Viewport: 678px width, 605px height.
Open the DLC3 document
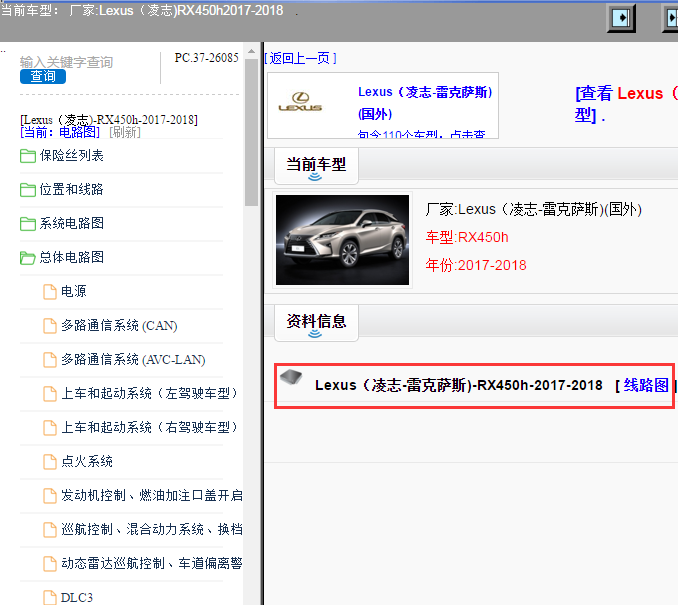(77, 598)
